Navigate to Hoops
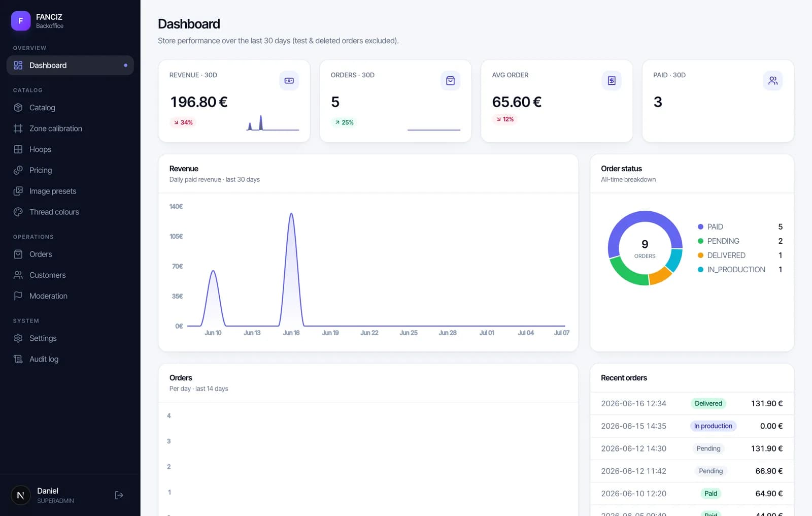 coord(70,149)
